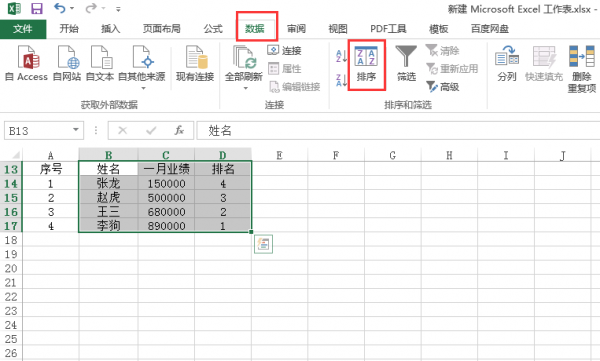Select the 数据 ribbon tab

tap(255, 29)
